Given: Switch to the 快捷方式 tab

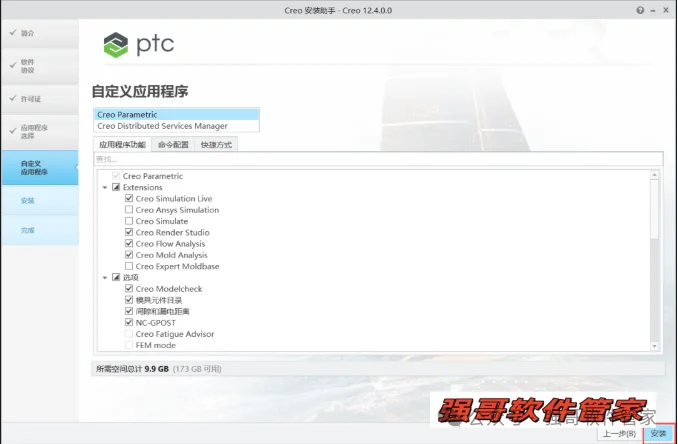Looking at the screenshot, I should pyautogui.click(x=216, y=144).
